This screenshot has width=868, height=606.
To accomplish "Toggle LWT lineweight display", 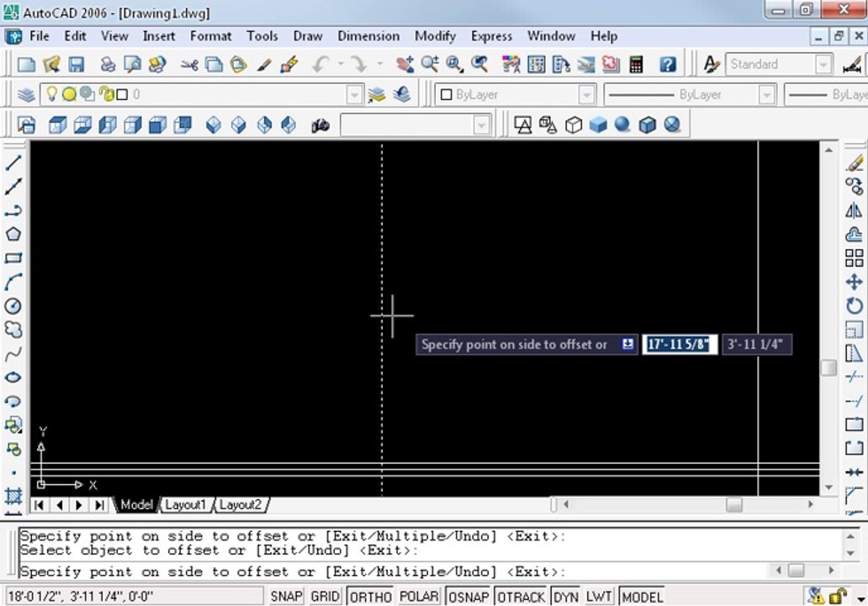I will coord(598,597).
